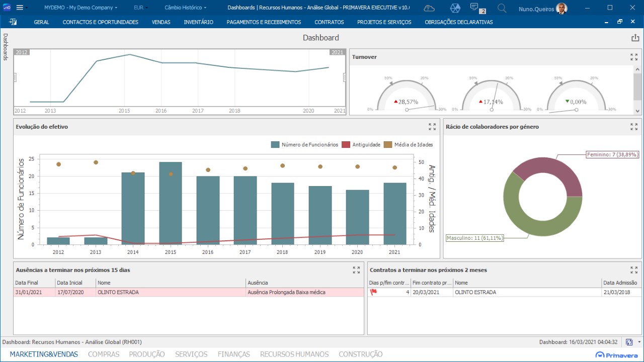Screen dimensions: 644x362
Task: Maximize the Rácio de colaboradores por género panel
Action: [634, 127]
